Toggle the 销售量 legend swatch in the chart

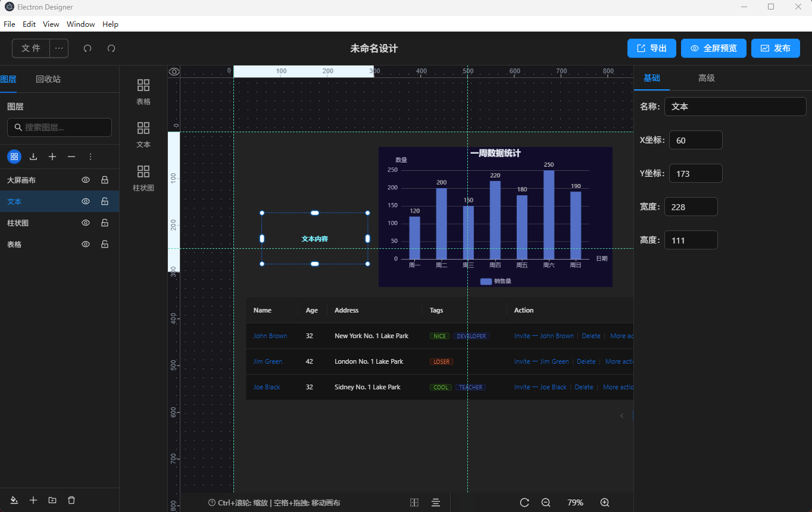486,281
